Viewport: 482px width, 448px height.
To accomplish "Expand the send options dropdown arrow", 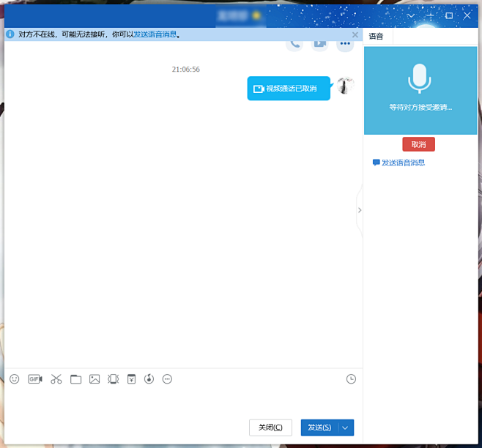I will (346, 428).
